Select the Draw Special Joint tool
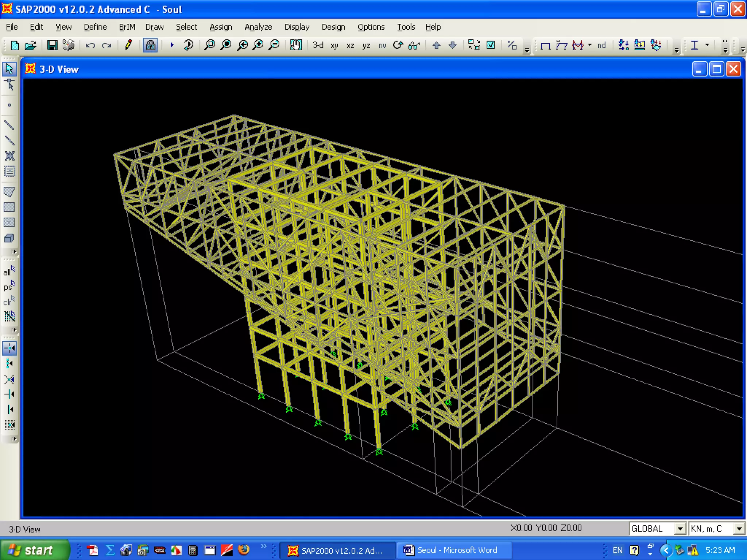747x560 pixels. [x=9, y=105]
